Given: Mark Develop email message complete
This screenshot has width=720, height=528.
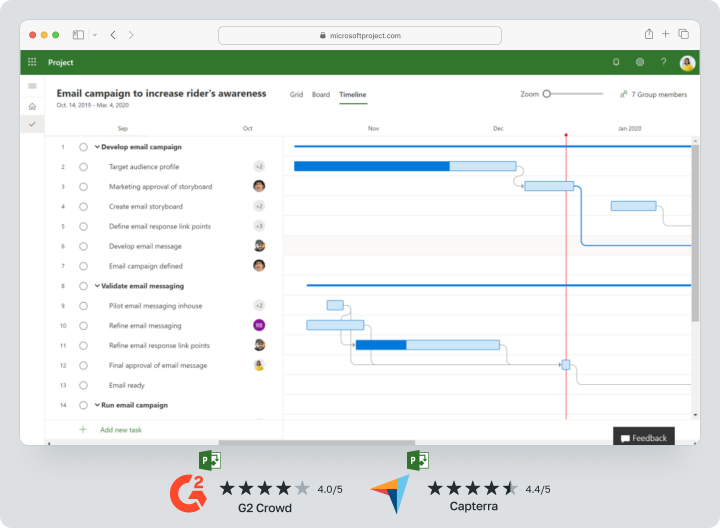Looking at the screenshot, I should (83, 247).
